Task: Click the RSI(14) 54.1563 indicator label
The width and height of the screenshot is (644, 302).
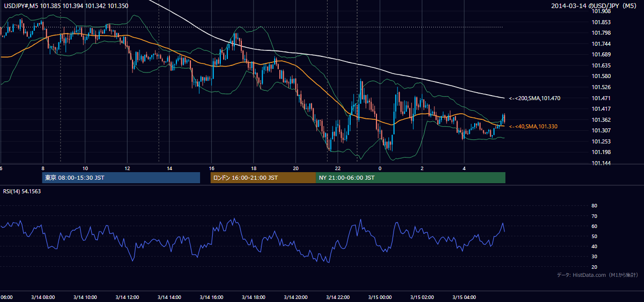Action: pyautogui.click(x=22, y=191)
